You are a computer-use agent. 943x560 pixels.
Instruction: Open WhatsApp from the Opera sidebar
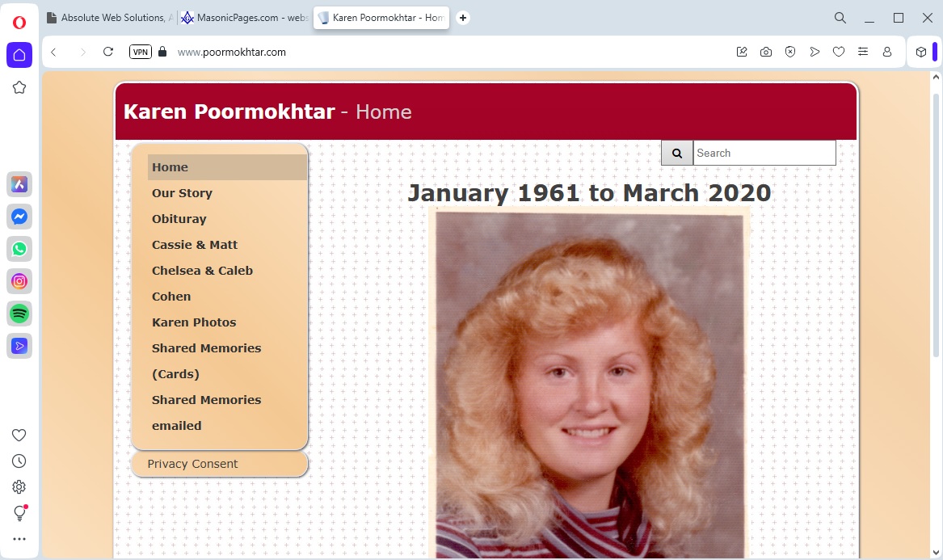pos(19,249)
